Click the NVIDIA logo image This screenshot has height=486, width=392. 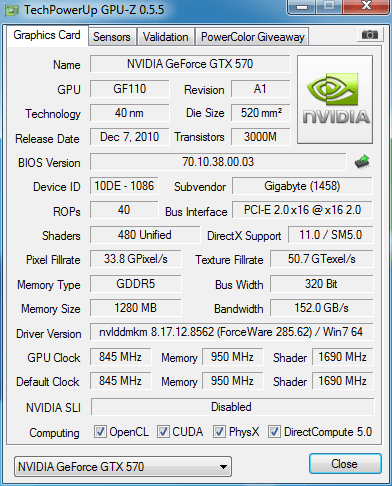(335, 100)
